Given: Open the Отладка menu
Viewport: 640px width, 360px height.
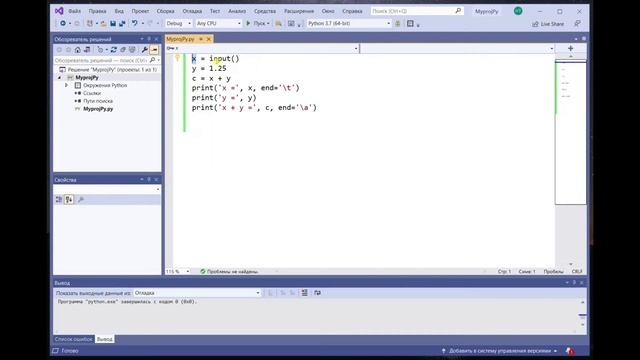Looking at the screenshot, I should [x=192, y=11].
